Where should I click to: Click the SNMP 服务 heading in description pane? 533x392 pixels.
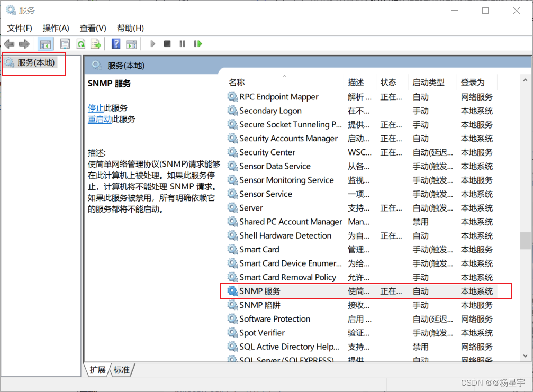click(x=109, y=83)
